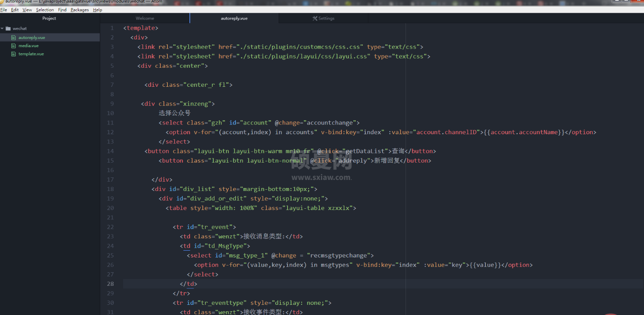Screen dimensions: 644x315
Task: Open the View menu
Action: tap(27, 10)
